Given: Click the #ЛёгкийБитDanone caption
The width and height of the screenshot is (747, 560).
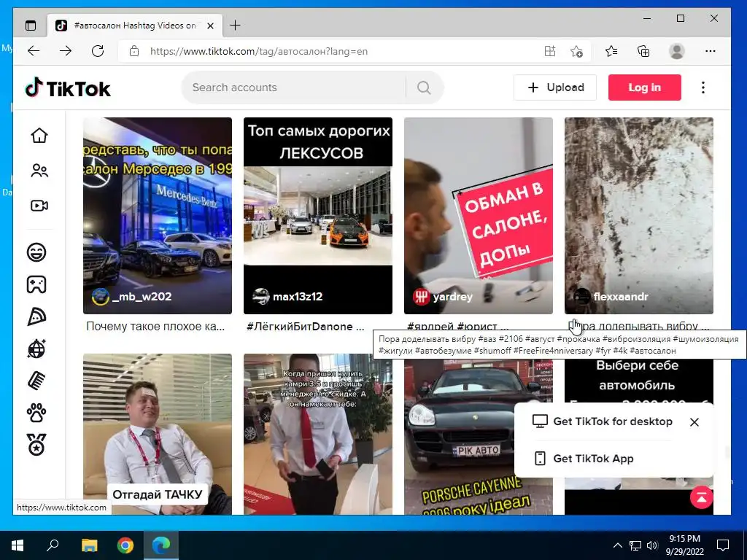Looking at the screenshot, I should (306, 327).
